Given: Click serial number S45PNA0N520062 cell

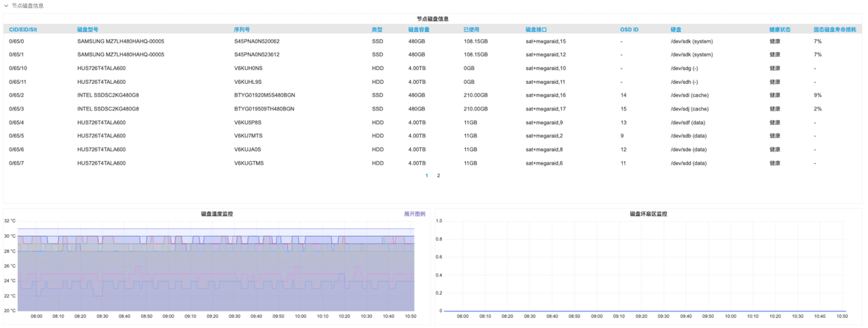Looking at the screenshot, I should (x=256, y=41).
